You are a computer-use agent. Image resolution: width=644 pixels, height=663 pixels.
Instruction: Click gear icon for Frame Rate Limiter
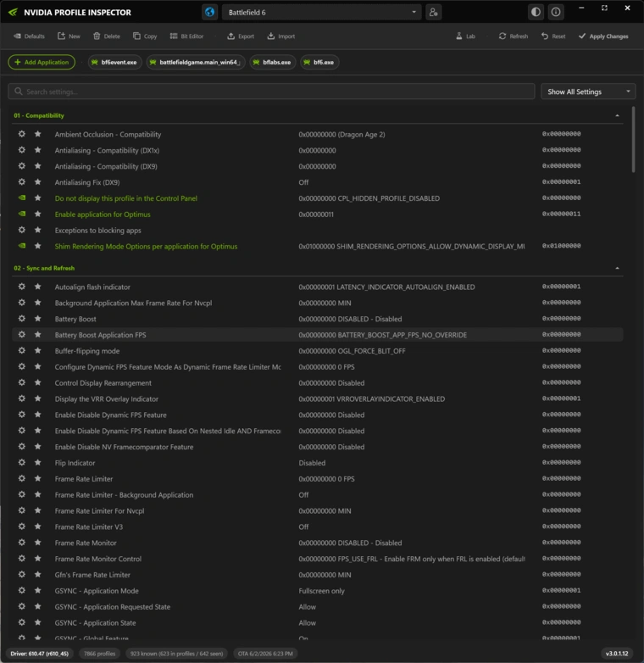[21, 479]
